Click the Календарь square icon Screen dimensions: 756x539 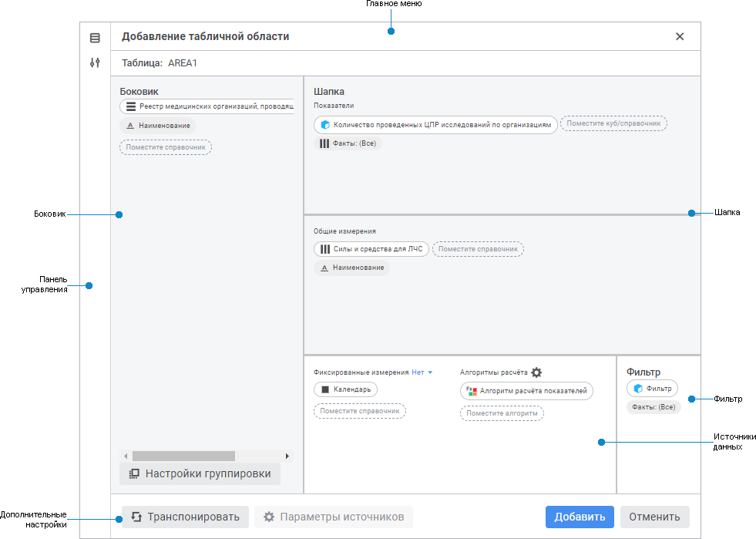(325, 389)
